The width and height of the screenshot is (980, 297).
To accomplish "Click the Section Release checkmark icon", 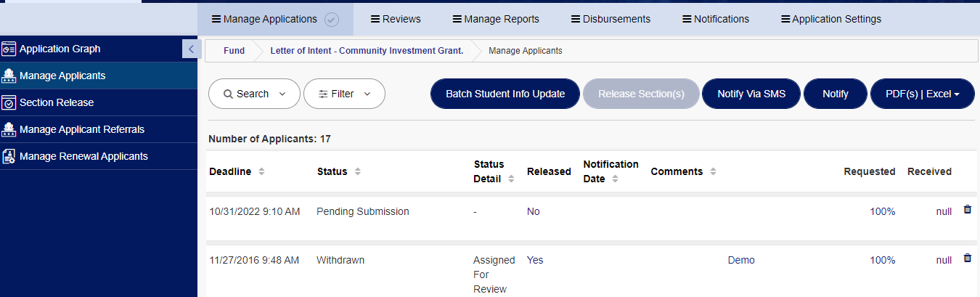I will 9,102.
